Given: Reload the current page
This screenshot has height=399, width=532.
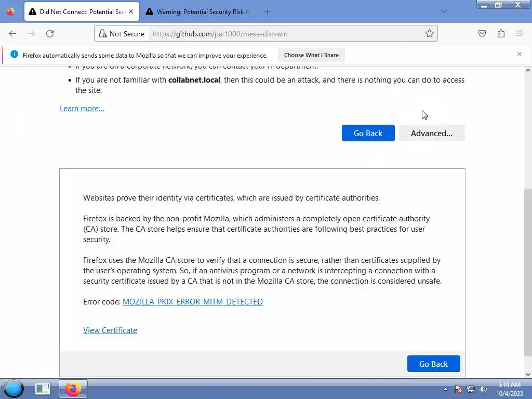Looking at the screenshot, I should (50, 34).
